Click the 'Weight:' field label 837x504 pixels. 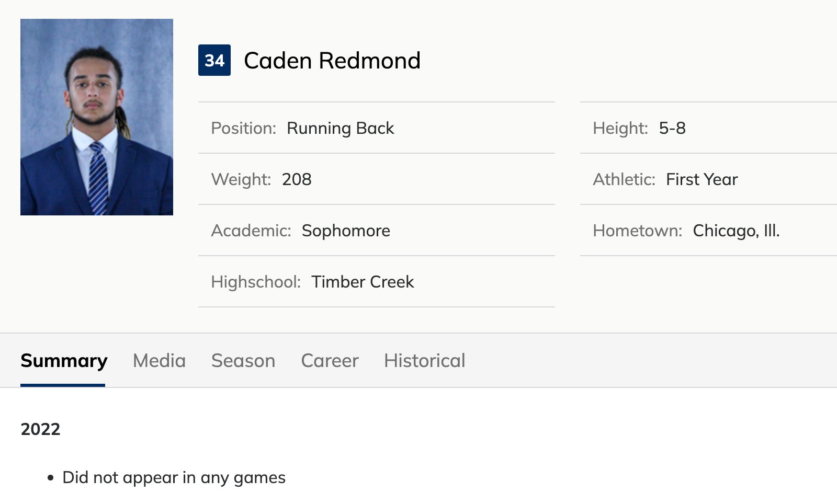(241, 179)
